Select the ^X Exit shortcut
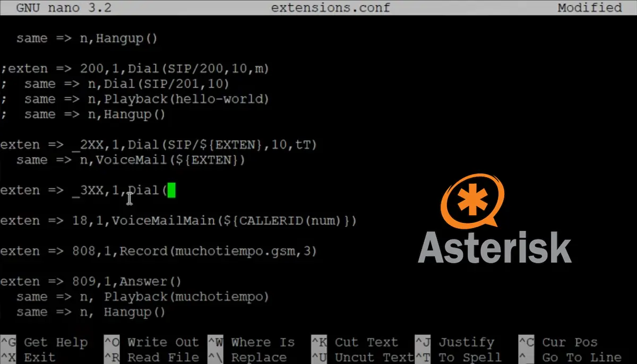637x364 pixels. [x=28, y=357]
